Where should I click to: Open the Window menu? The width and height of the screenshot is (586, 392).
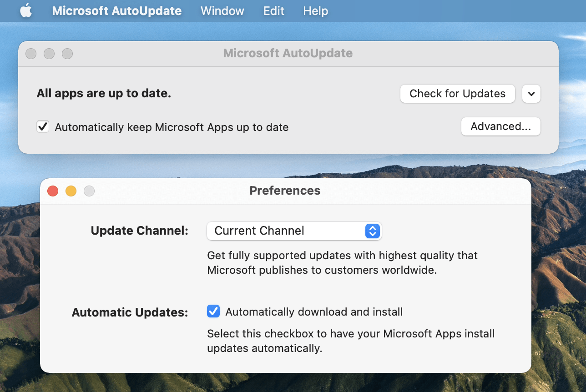[222, 10]
